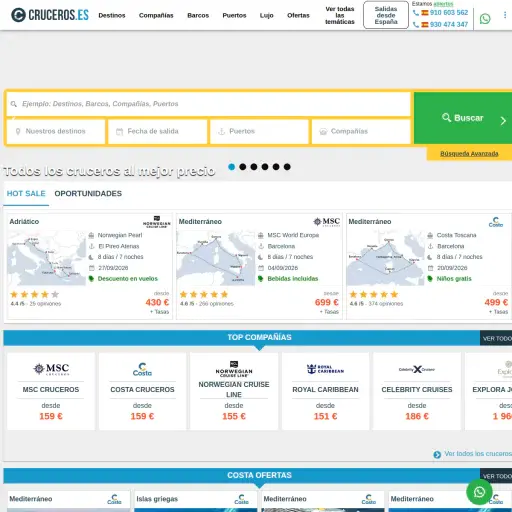This screenshot has width=512, height=512.
Task: Select second carousel dot
Action: pos(243,167)
